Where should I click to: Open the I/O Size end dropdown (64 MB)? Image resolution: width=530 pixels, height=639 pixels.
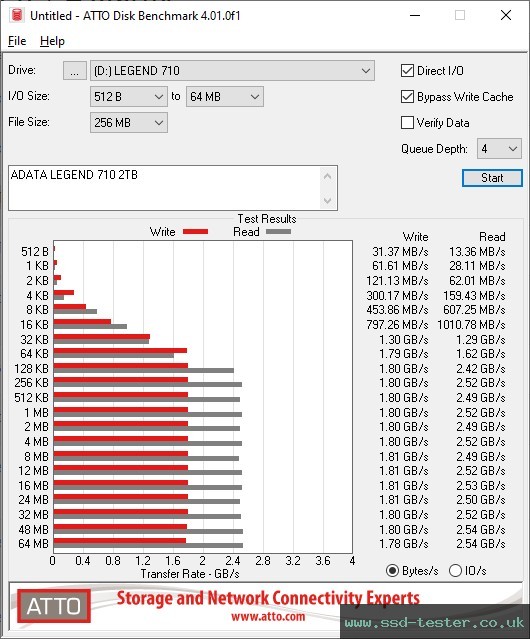click(x=225, y=97)
